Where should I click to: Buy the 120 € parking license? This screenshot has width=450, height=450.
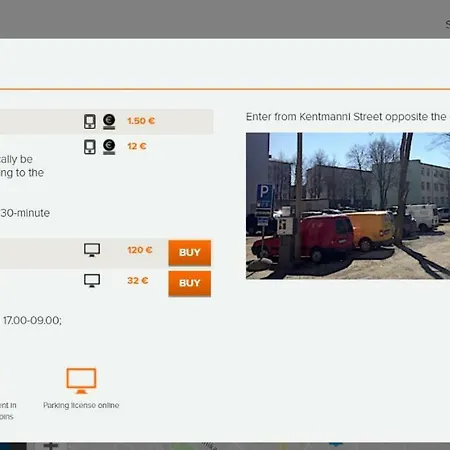[x=190, y=253]
